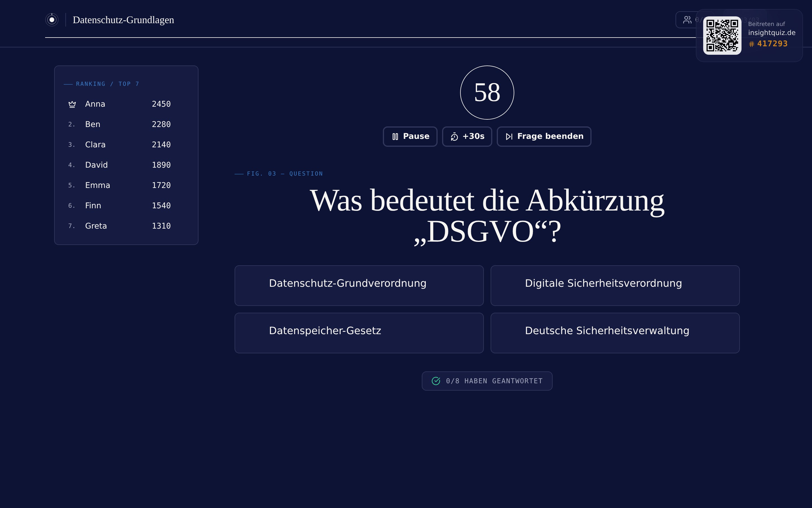Select Emma in the ranking list
812x508 pixels.
point(126,185)
